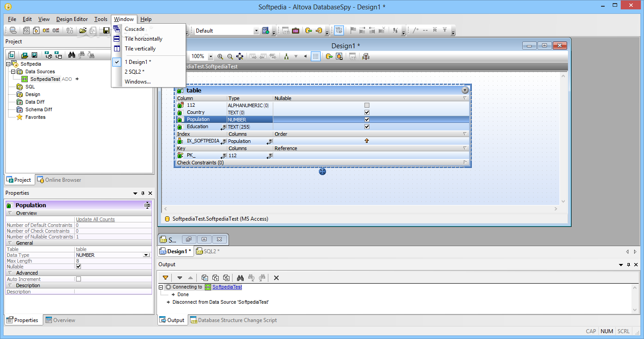Click the black X clear icon in Output toolbar
Screen dimensions: 644x339
pyautogui.click(x=276, y=277)
